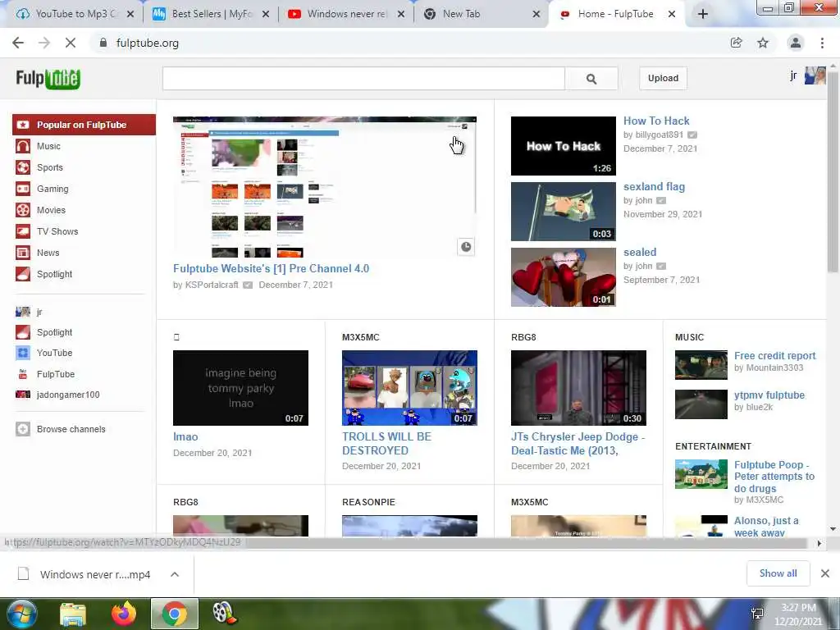Open a new browser tab
840x630 pixels.
click(703, 14)
